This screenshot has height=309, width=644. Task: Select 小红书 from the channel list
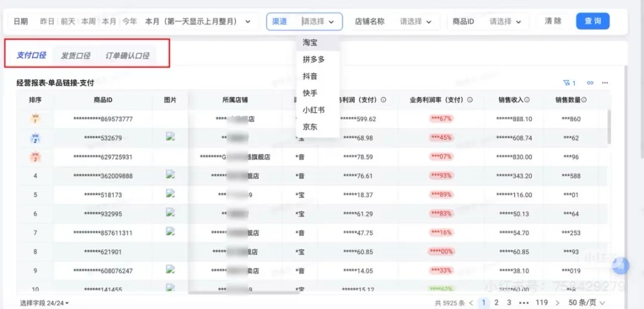click(x=318, y=110)
